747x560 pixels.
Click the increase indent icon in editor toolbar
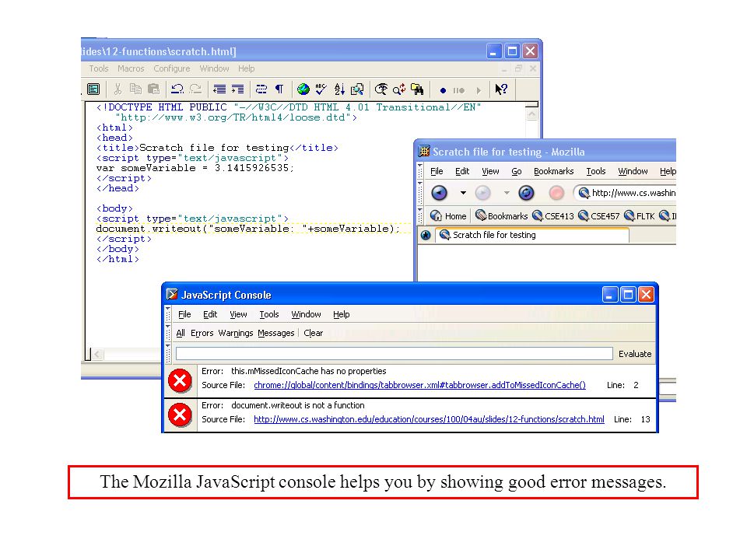pyautogui.click(x=237, y=89)
